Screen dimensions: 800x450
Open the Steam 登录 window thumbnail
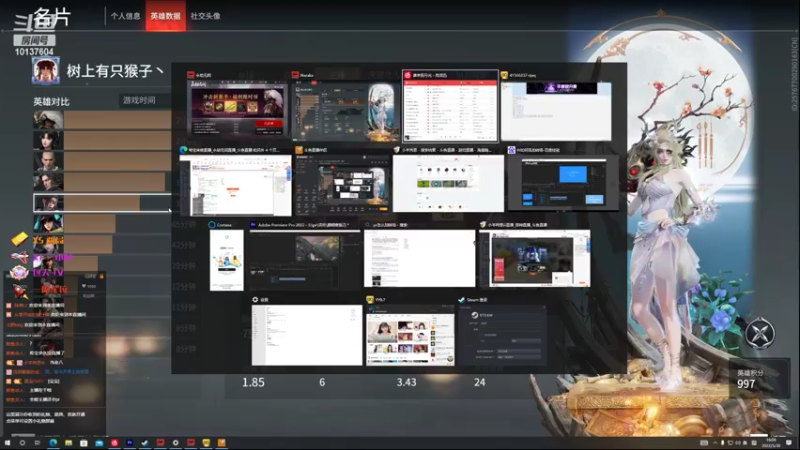point(502,335)
